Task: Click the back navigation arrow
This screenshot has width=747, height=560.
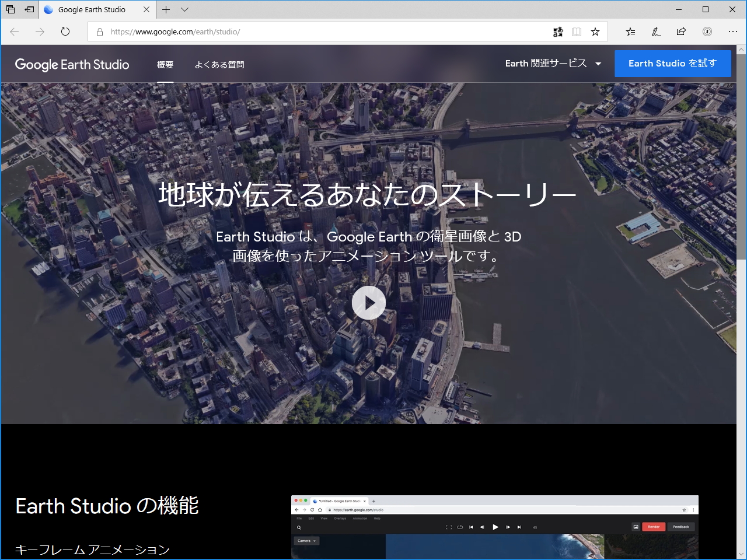Action: point(14,32)
